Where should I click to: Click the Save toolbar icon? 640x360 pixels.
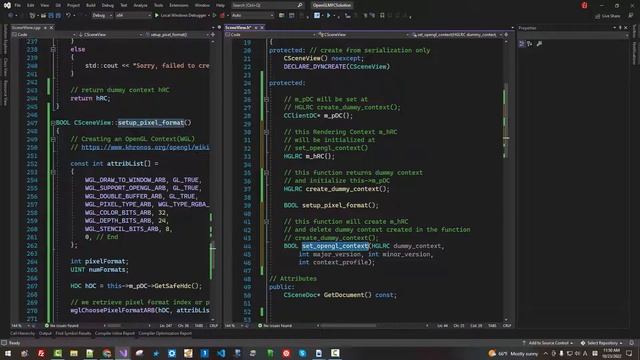coord(51,16)
